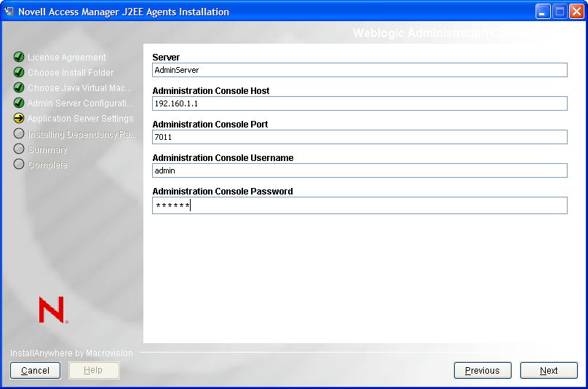Screen dimensions: 588x389
Task: Cancel the installation
Action: (x=35, y=371)
